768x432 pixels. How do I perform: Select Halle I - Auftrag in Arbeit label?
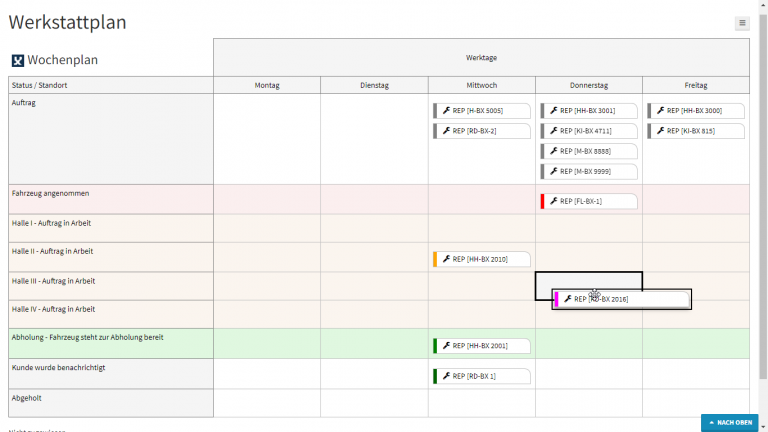click(x=51, y=223)
